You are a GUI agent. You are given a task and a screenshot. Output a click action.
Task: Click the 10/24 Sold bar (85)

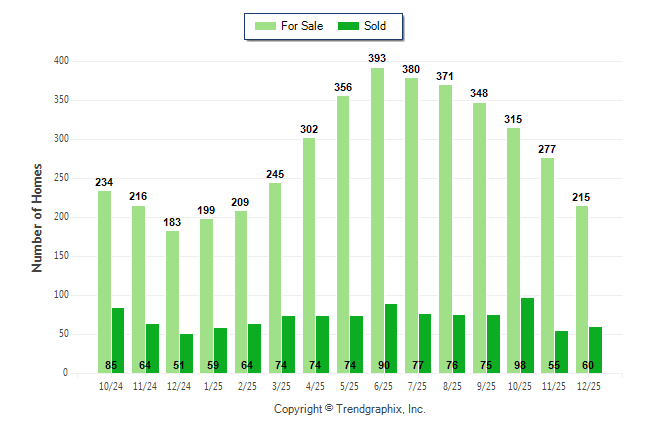118,340
